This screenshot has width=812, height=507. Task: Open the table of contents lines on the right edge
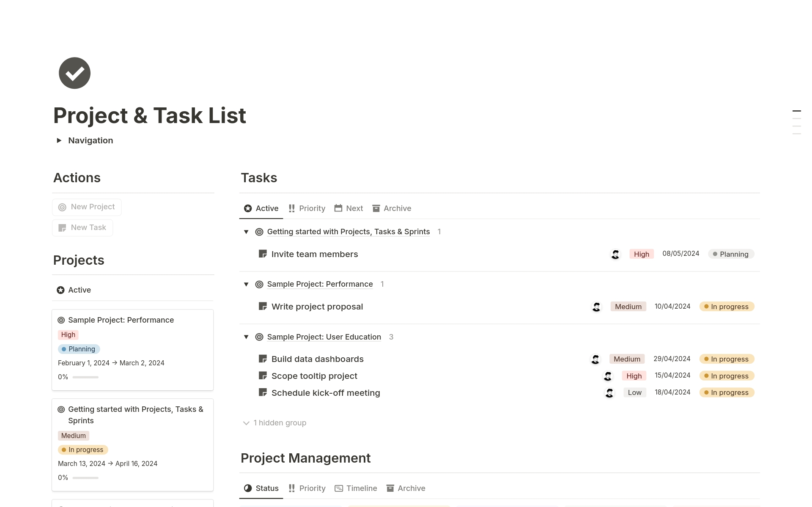tap(797, 121)
